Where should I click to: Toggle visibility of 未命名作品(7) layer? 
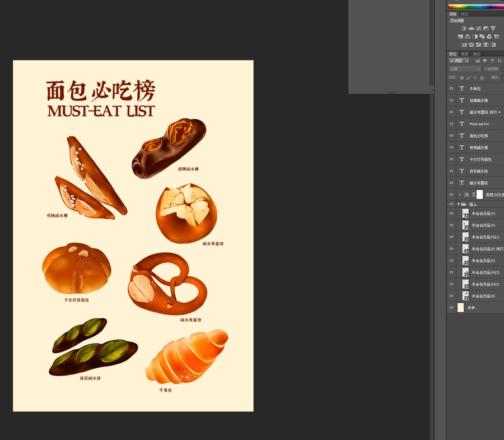[x=451, y=213]
